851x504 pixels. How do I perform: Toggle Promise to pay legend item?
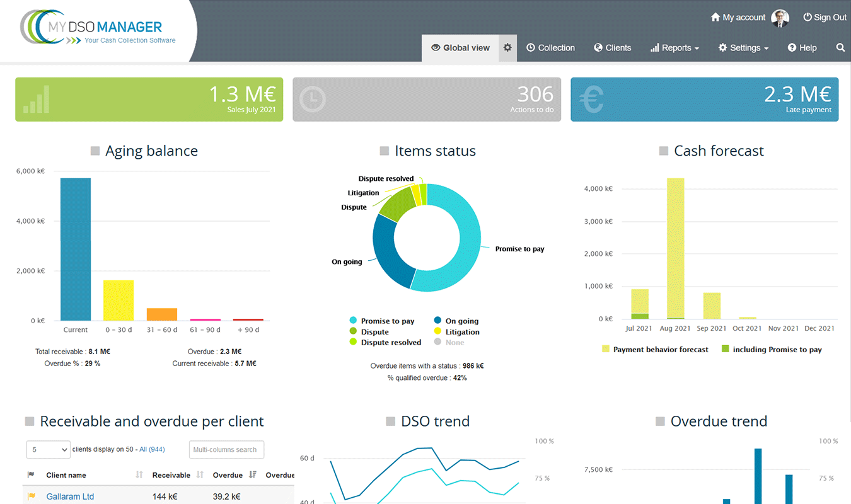387,321
